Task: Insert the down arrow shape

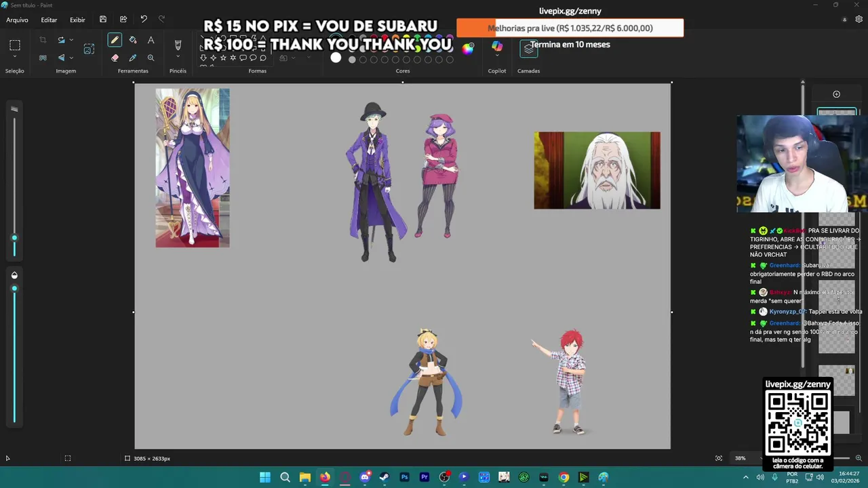Action: tap(203, 58)
